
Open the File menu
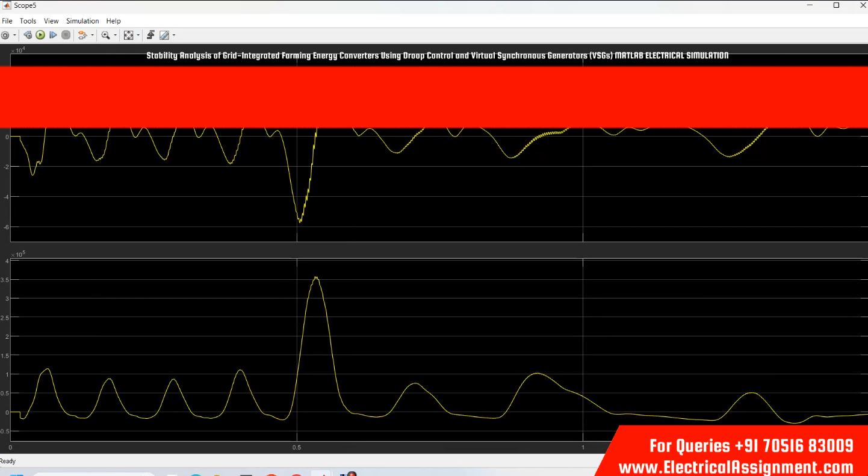7,21
